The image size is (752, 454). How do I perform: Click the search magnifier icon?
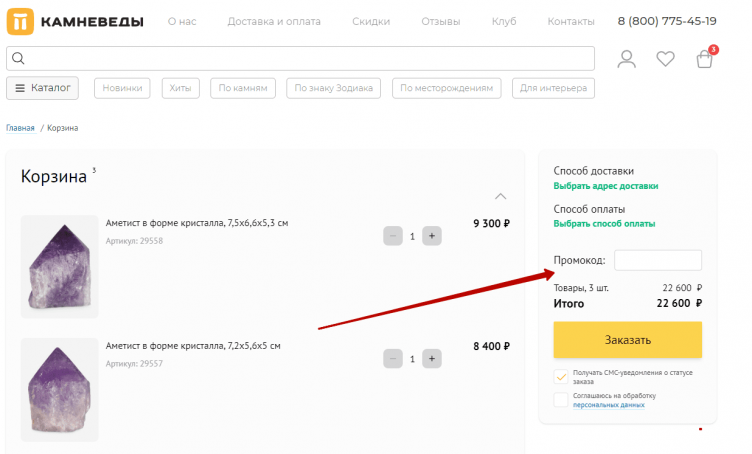tap(18, 58)
